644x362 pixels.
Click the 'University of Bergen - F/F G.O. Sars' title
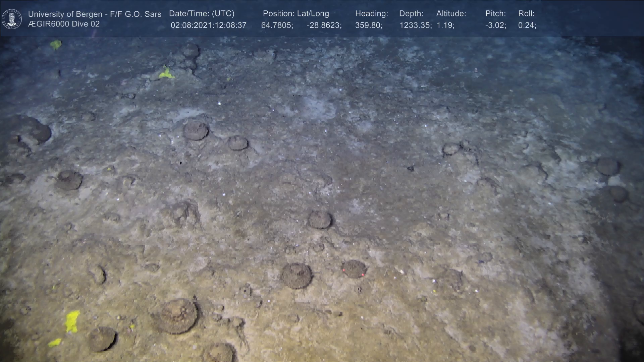tap(95, 14)
